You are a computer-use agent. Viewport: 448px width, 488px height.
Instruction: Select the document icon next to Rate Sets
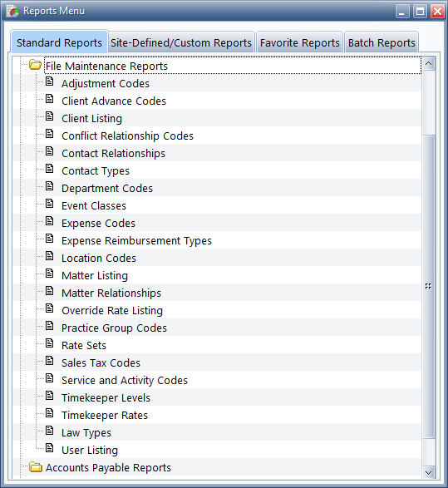tap(50, 343)
